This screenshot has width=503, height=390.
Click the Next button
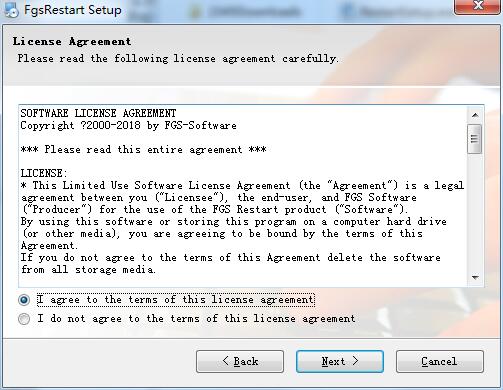coord(340,361)
